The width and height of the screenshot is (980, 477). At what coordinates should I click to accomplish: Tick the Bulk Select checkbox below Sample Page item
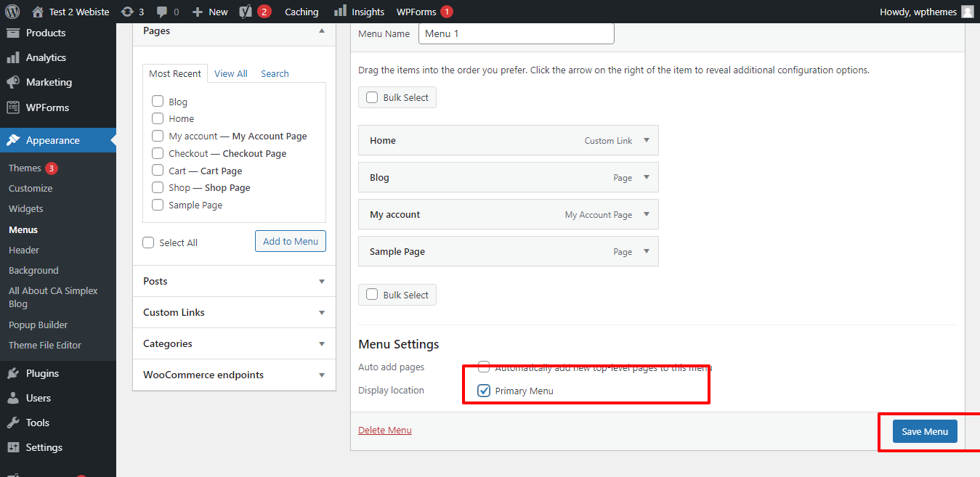point(372,295)
